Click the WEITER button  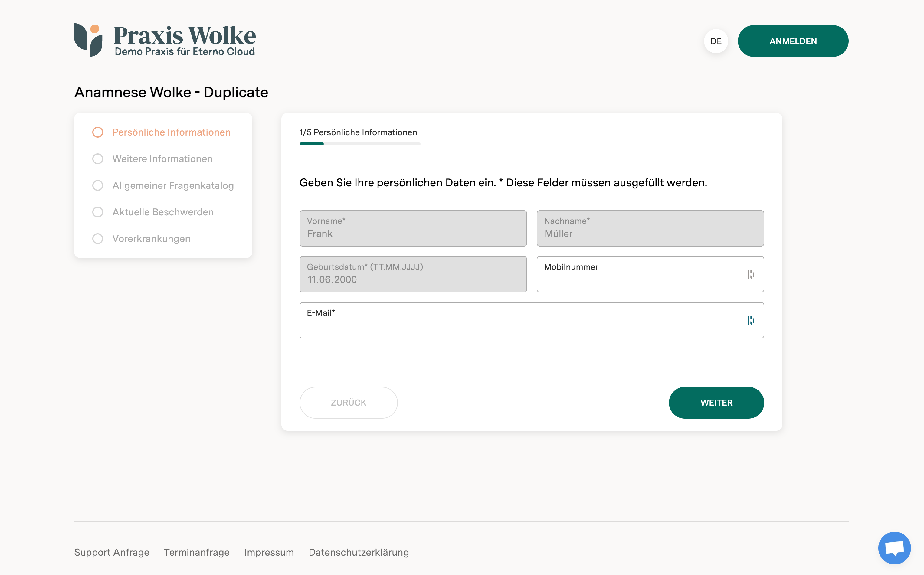coord(716,403)
